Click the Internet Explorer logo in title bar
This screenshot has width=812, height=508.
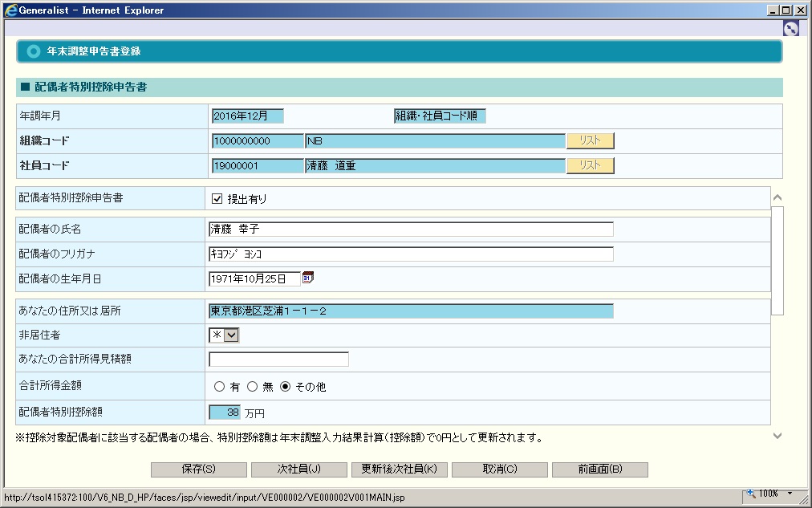point(10,10)
